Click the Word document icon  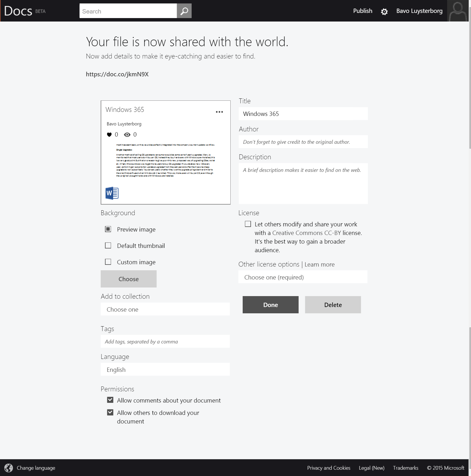[x=112, y=193]
